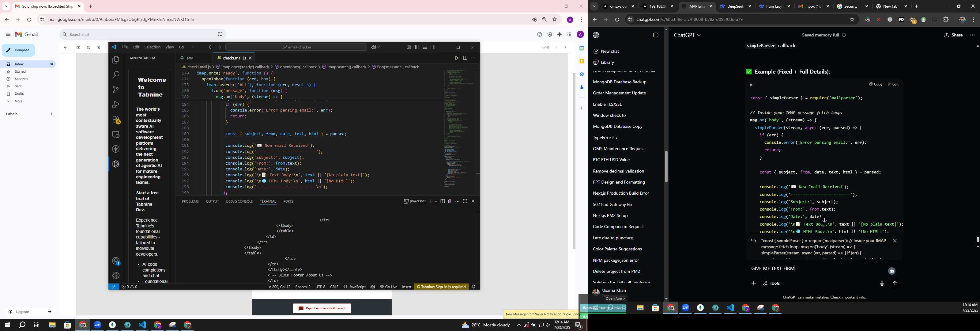This screenshot has width=980, height=331.
Task: Show hidden system tray icons chevron
Action: point(518,325)
